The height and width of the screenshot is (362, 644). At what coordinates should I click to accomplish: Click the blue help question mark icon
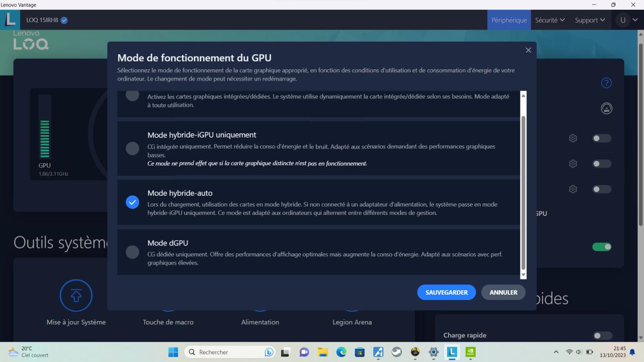(607, 83)
